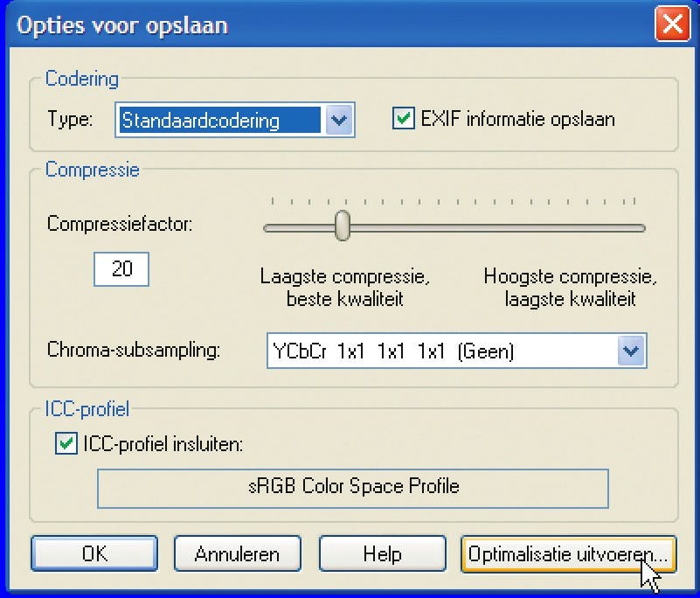700x598 pixels.
Task: Open Help for save options
Action: point(382,554)
